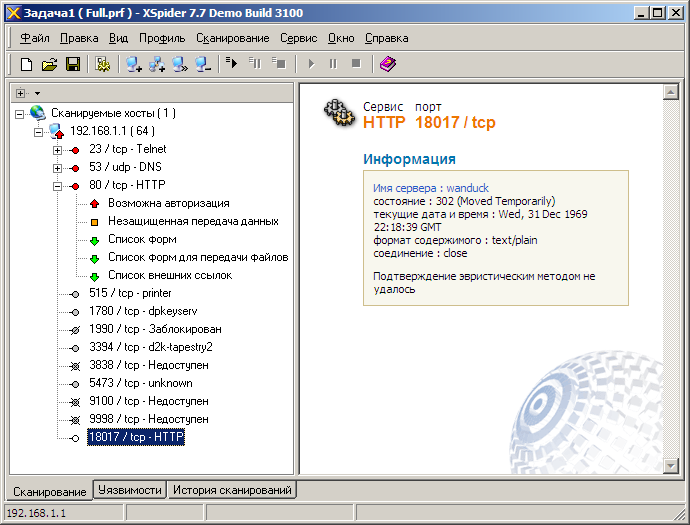Expand the 53 / udp - DNS node

57,169
